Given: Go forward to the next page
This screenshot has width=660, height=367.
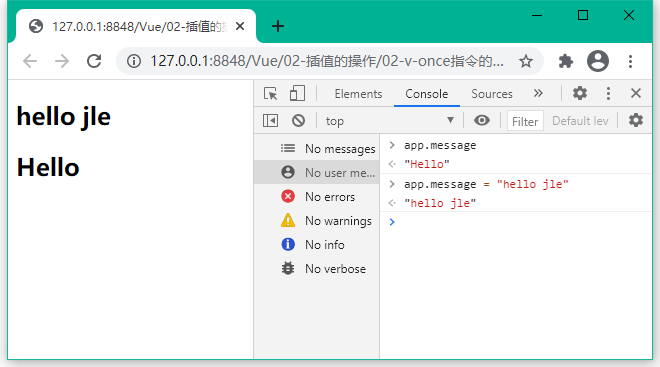Looking at the screenshot, I should point(62,61).
